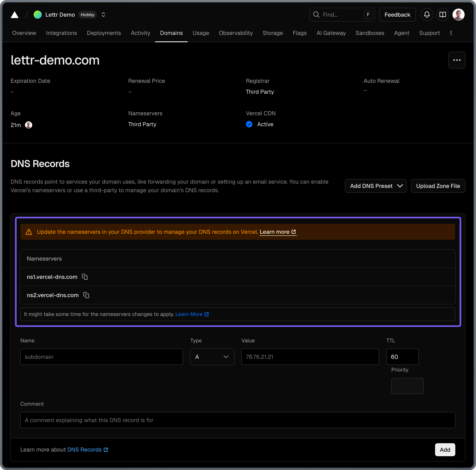Copy the ns2.vercel-dns.com nameserver

(86, 295)
